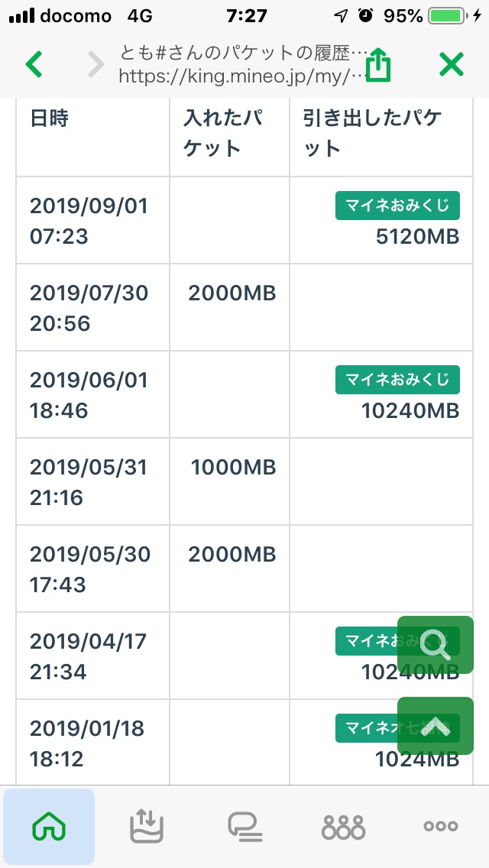This screenshot has height=868, width=489.
Task: Close the browser view with X
Action: [452, 64]
